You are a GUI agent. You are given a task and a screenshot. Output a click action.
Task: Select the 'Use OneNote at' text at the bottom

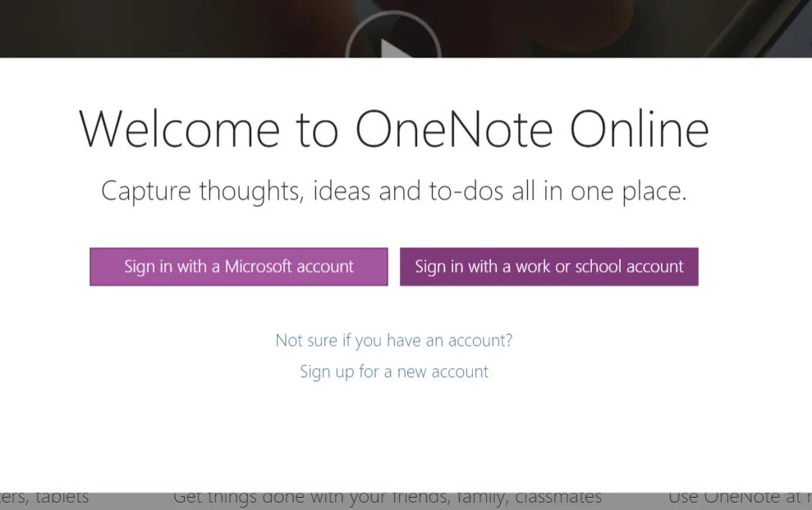(734, 496)
